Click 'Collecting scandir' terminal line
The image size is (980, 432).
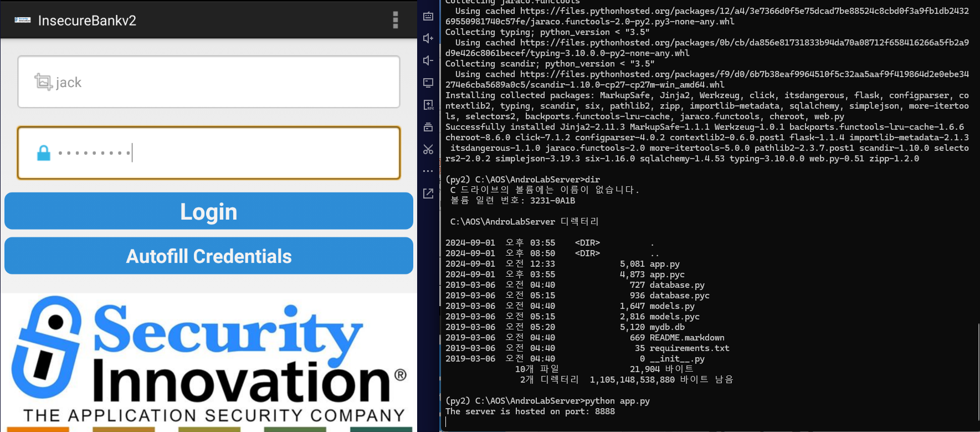[x=550, y=64]
